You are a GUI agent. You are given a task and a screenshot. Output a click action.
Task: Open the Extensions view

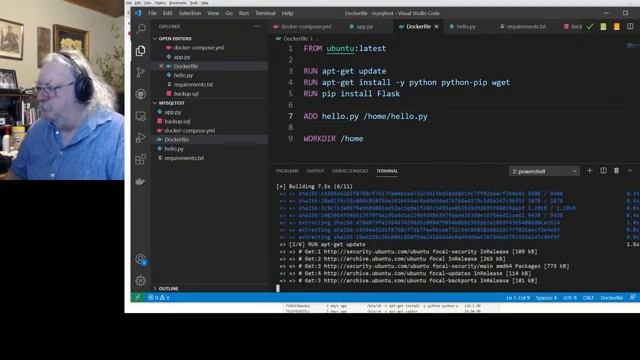pos(141,159)
